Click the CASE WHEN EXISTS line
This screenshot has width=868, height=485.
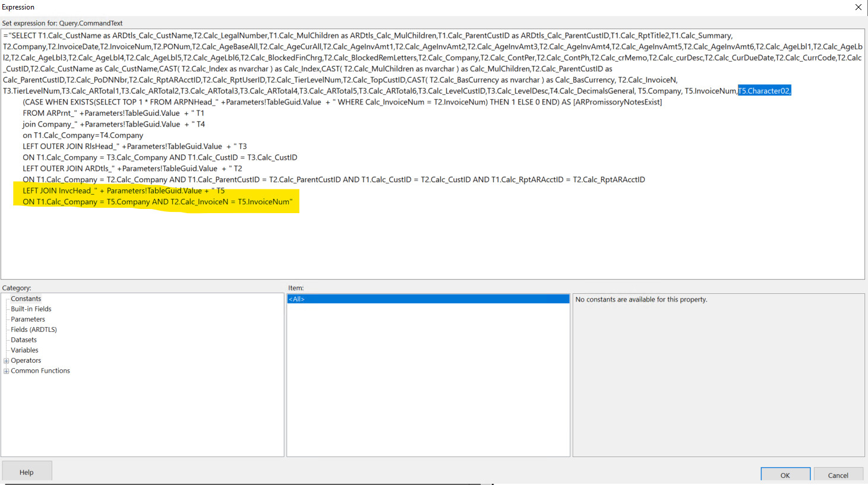[342, 102]
